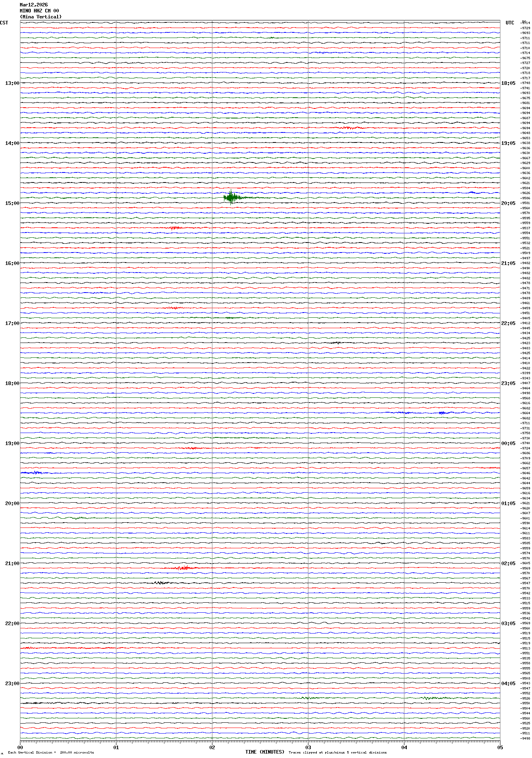The height and width of the screenshot is (758, 532).
Task: Select the 13:00 CST time label
Action: click(x=12, y=83)
